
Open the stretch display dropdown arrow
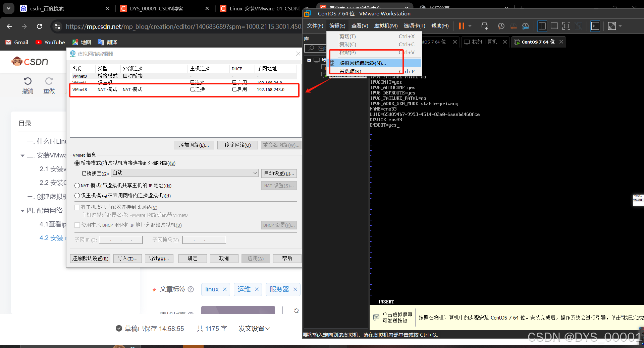pyautogui.click(x=620, y=26)
